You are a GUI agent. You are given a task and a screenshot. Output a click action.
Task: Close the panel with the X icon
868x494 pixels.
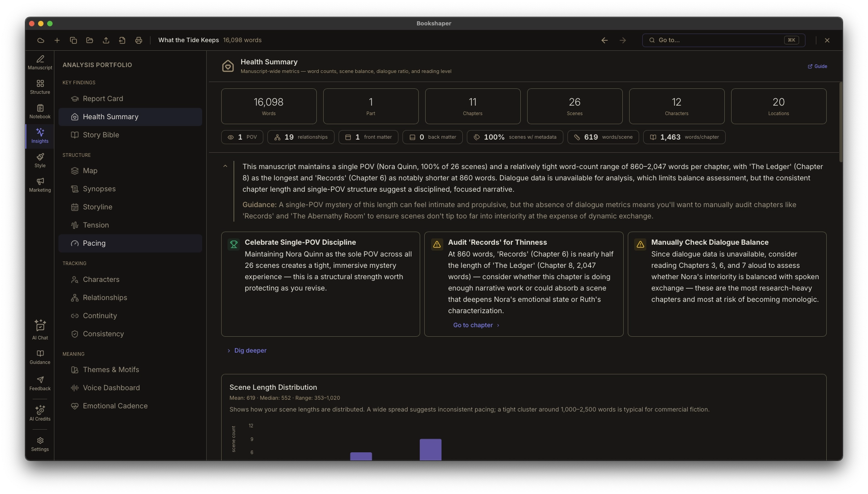point(827,40)
